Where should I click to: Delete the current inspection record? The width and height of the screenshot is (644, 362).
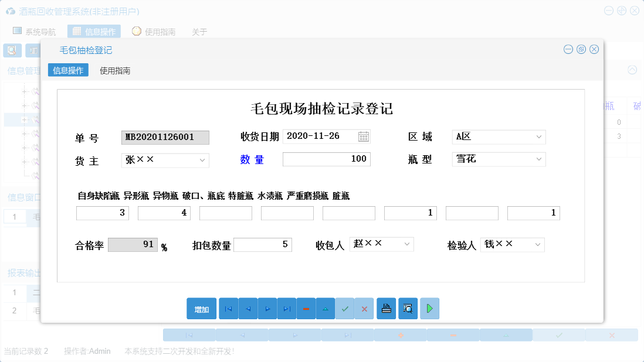tap(306, 309)
